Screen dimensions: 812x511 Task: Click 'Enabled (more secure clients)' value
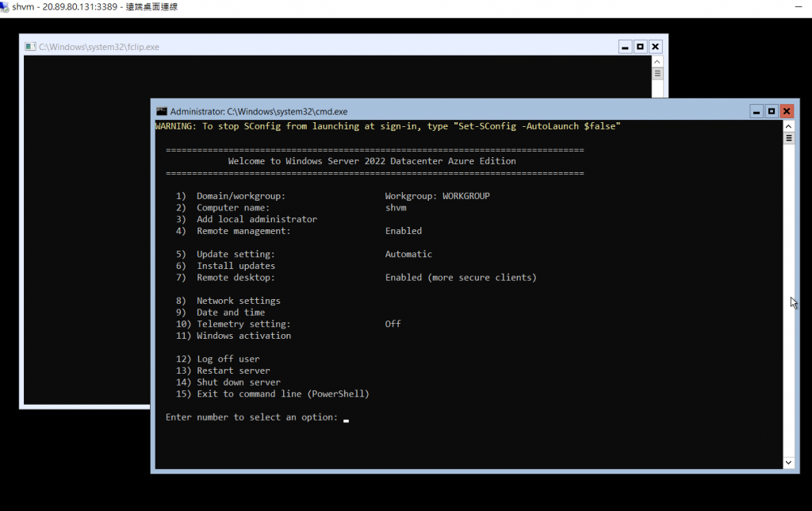(461, 278)
